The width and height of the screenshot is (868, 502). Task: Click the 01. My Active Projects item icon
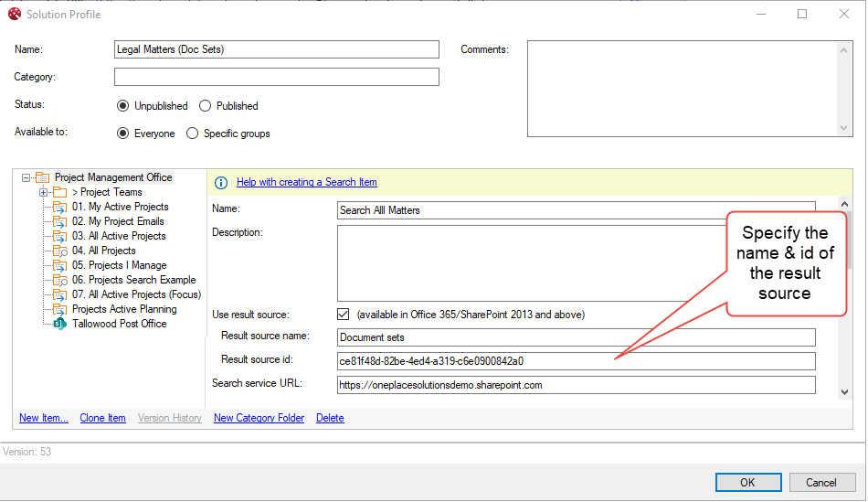[59, 207]
